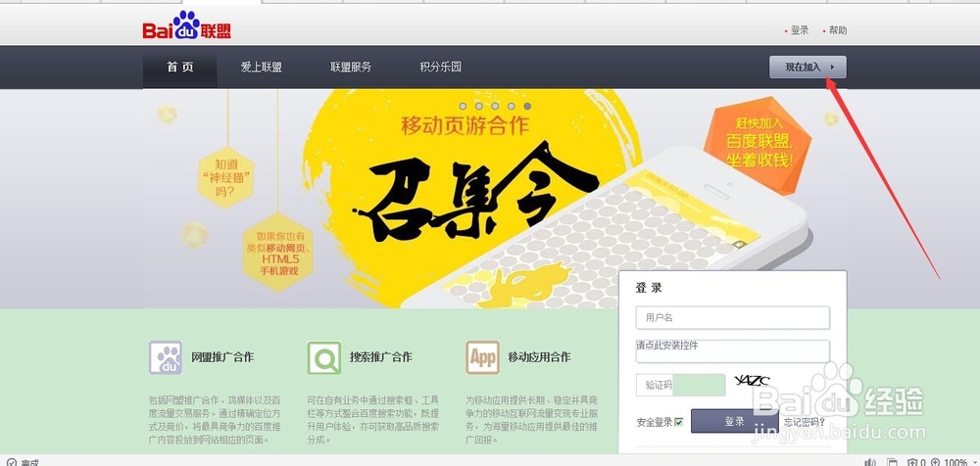The width and height of the screenshot is (980, 466).
Task: Toggle the 安全登录 checkbox
Action: coord(679,422)
